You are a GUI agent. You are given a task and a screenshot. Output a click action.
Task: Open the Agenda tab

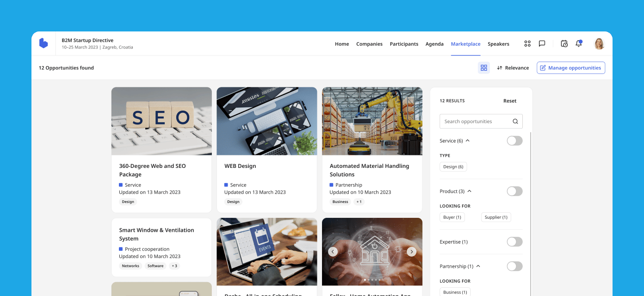[x=434, y=44]
